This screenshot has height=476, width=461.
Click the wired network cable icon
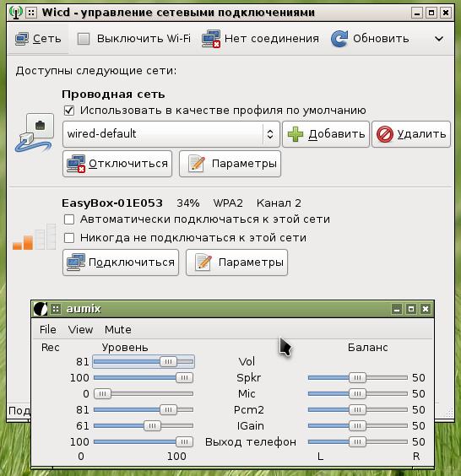[x=35, y=133]
